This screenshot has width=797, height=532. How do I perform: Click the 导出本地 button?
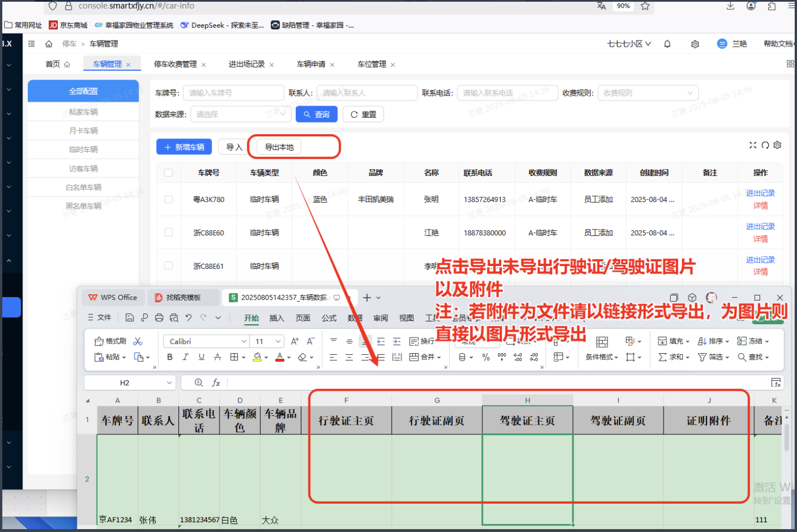[279, 147]
